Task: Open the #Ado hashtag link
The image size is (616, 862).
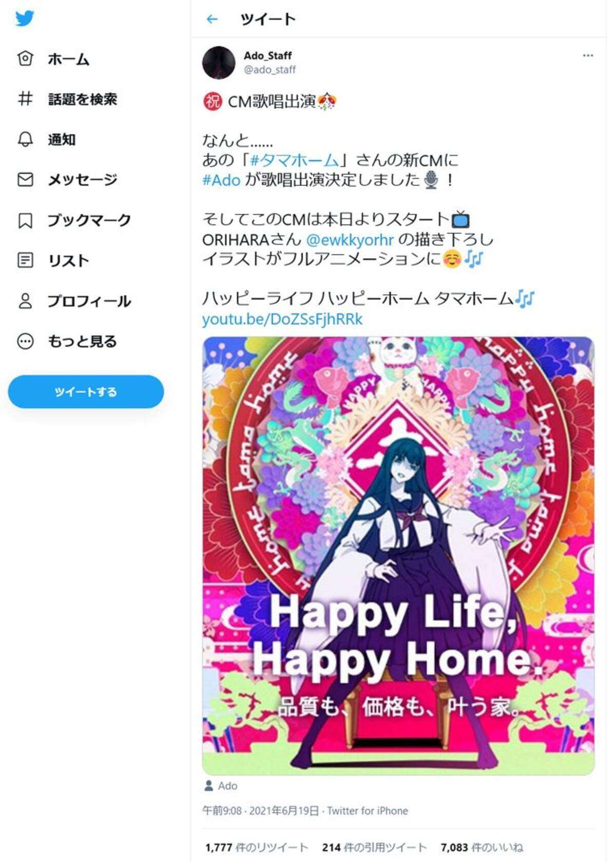Action: tap(221, 180)
